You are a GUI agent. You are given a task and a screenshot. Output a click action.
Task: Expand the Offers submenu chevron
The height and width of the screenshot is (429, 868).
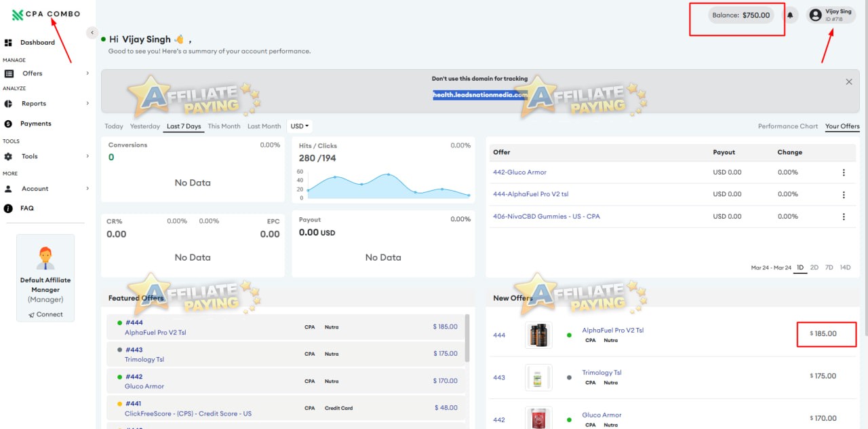pyautogui.click(x=87, y=73)
